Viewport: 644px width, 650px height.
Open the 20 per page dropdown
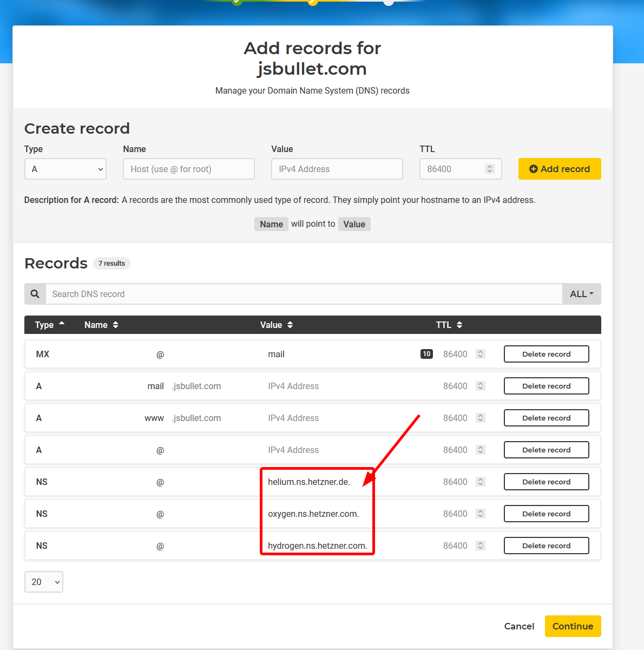coord(44,582)
